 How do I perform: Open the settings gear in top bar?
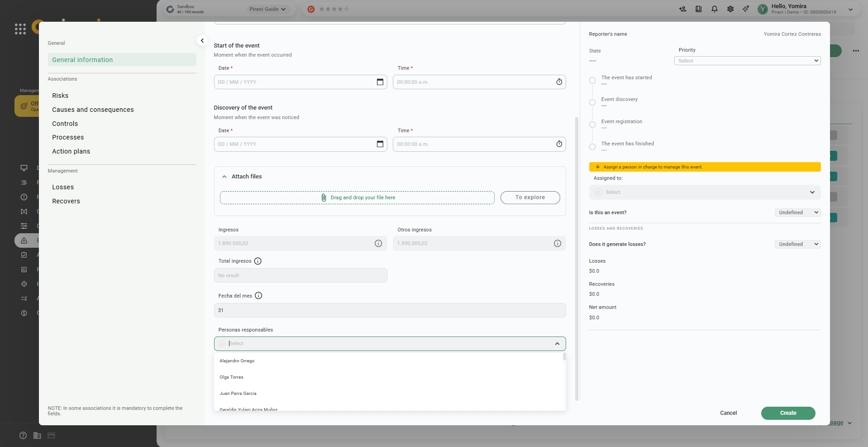point(730,9)
